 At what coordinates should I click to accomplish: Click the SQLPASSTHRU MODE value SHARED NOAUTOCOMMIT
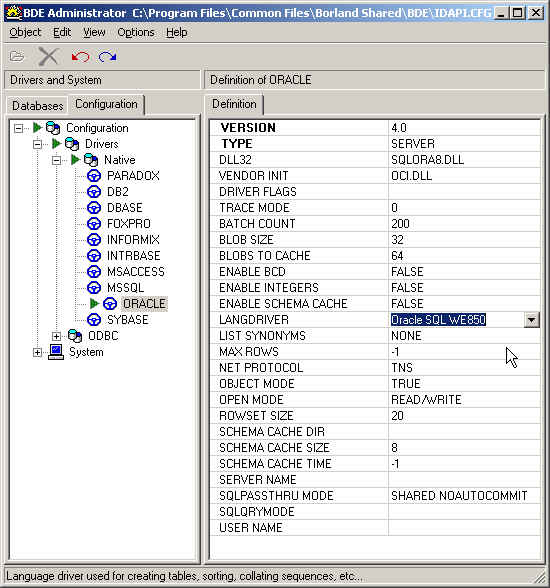pos(459,496)
